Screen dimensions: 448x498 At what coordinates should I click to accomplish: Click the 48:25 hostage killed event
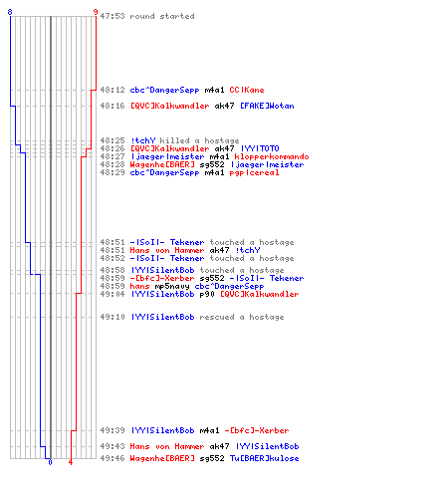pyautogui.click(x=169, y=140)
